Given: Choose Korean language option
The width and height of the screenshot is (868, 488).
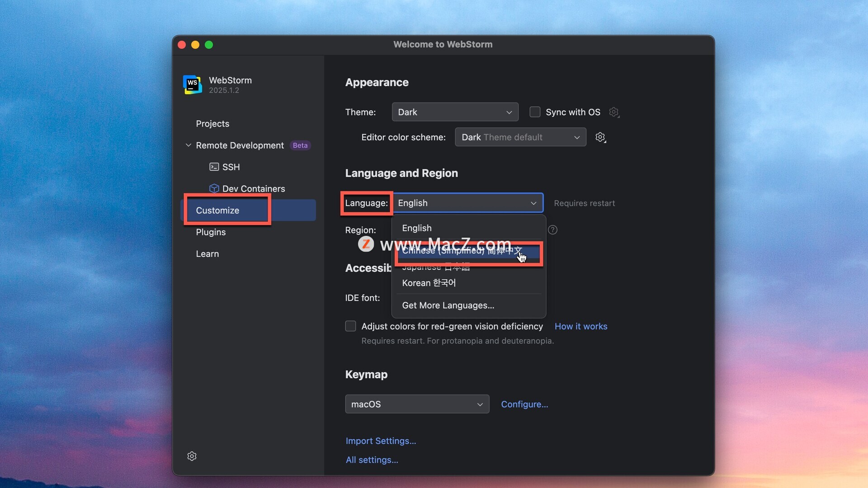Looking at the screenshot, I should [469, 283].
